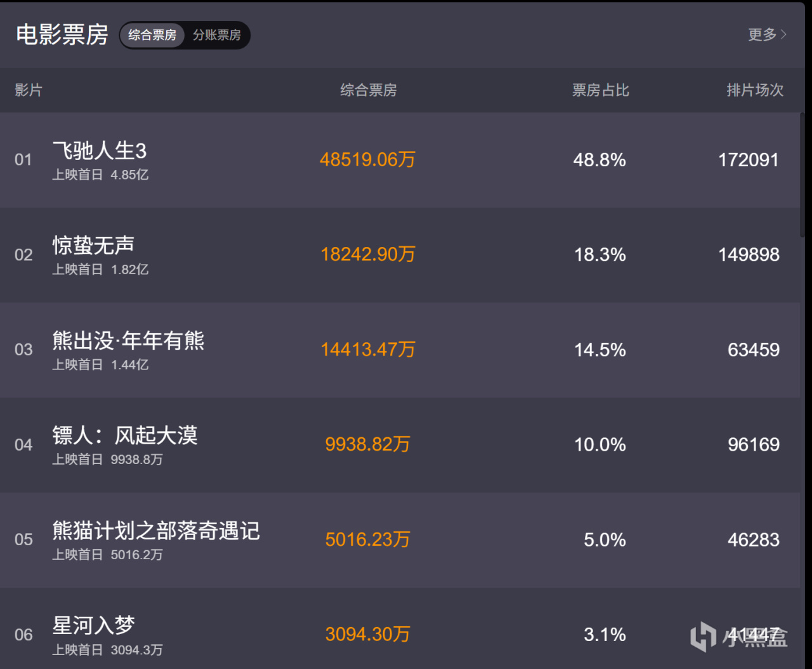Click box office figure 48519.06万
The height and width of the screenshot is (669, 812).
[367, 159]
